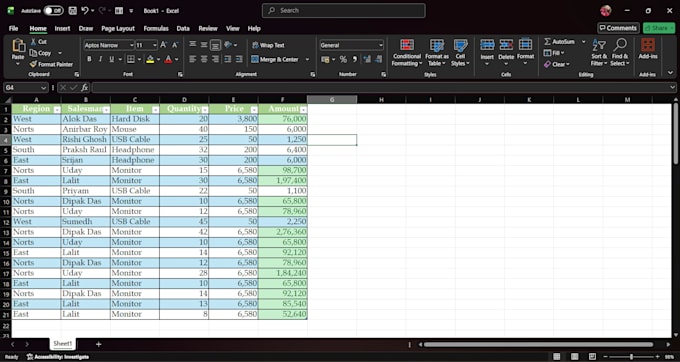Click the AutoSum sigma button

pyautogui.click(x=559, y=42)
